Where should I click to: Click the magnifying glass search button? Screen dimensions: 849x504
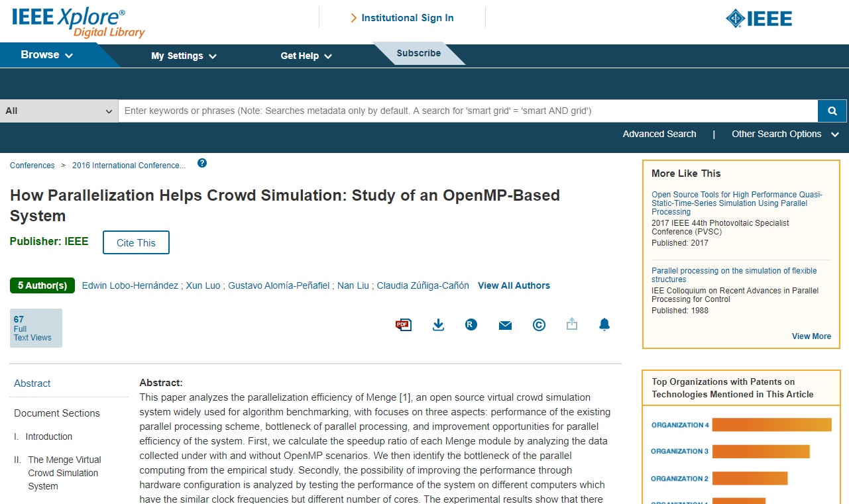832,111
